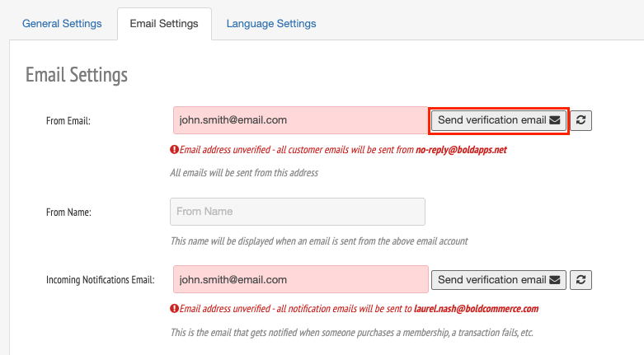Select the Email Settings tab
This screenshot has width=644, height=355.
pos(164,24)
